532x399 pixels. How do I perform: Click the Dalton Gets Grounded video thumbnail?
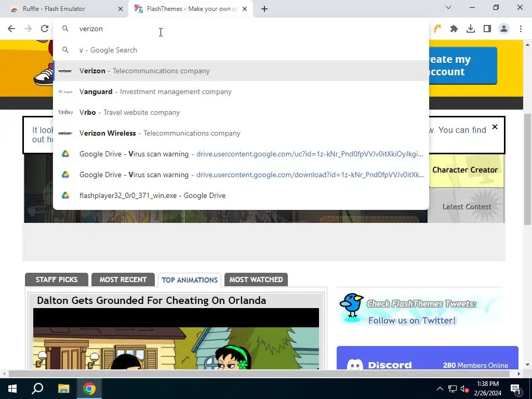tap(176, 339)
